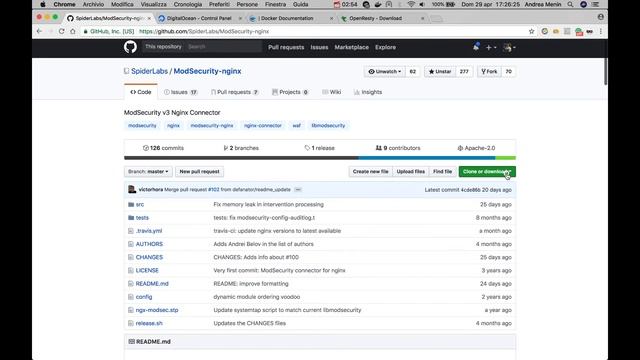Click the language breakdown color bar
The width and height of the screenshot is (640, 360).
320,158
